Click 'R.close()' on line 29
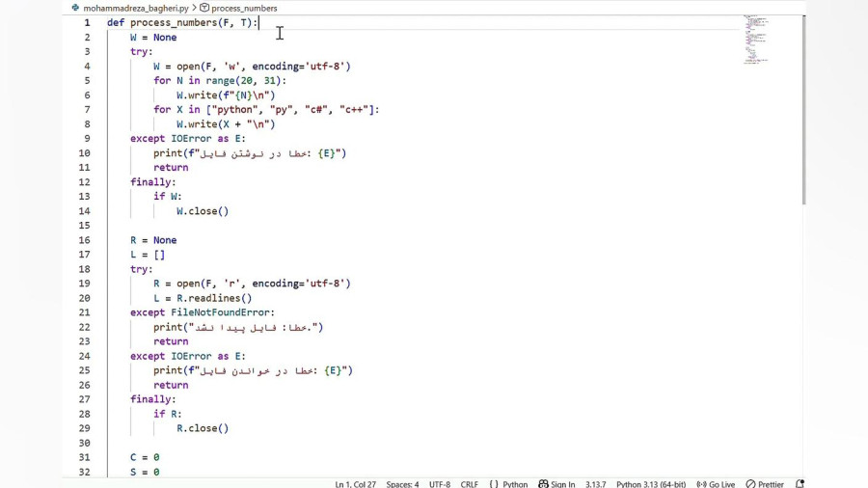The height and width of the screenshot is (488, 868). (x=203, y=428)
